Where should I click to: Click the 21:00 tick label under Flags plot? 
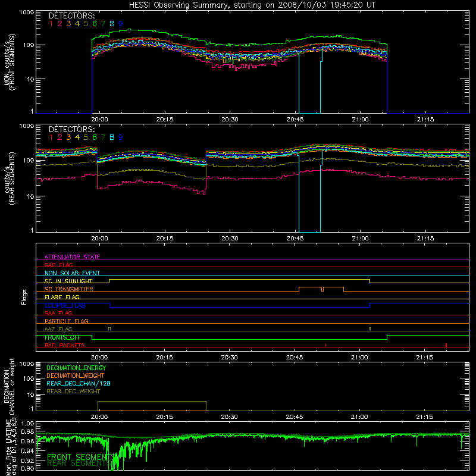(359, 358)
